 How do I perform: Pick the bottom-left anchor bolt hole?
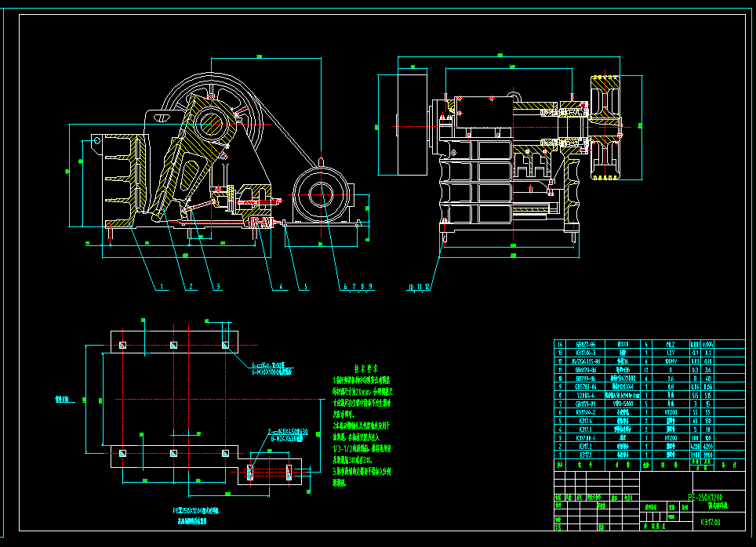click(x=122, y=454)
